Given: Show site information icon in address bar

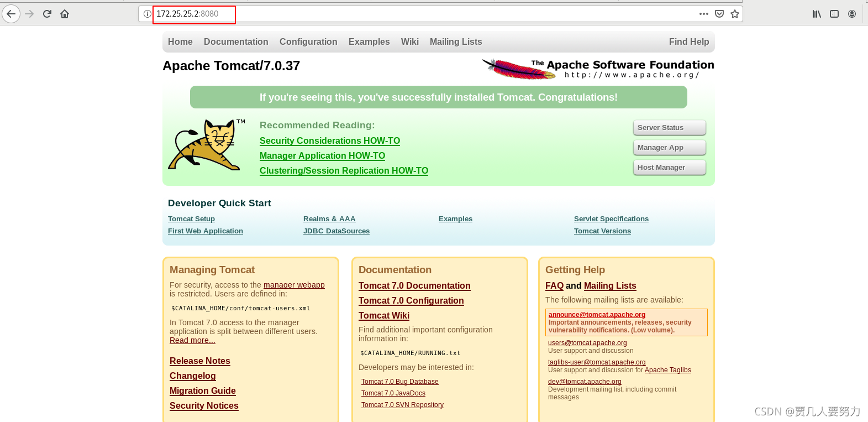Looking at the screenshot, I should click(x=148, y=14).
